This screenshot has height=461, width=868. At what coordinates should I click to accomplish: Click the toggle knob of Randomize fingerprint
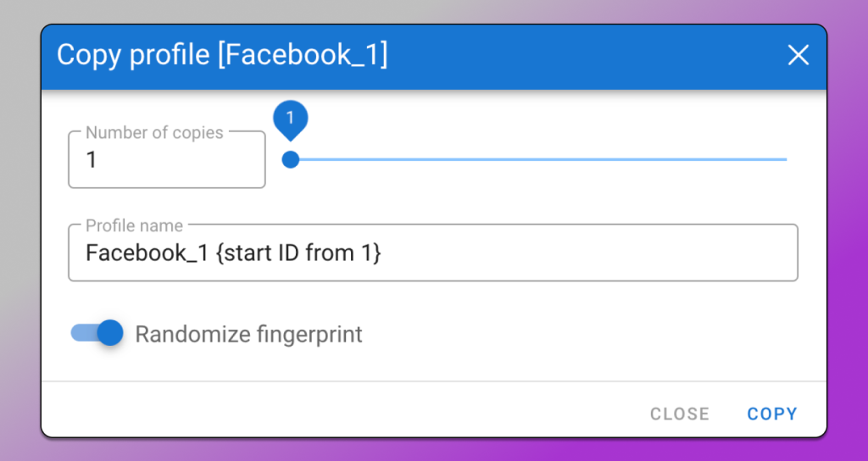(x=110, y=333)
